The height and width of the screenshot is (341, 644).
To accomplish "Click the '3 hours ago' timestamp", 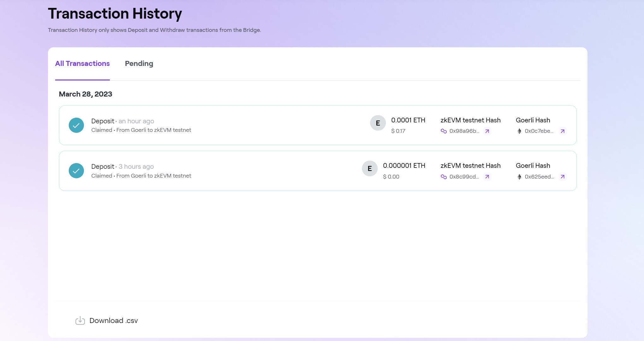I will pyautogui.click(x=136, y=167).
